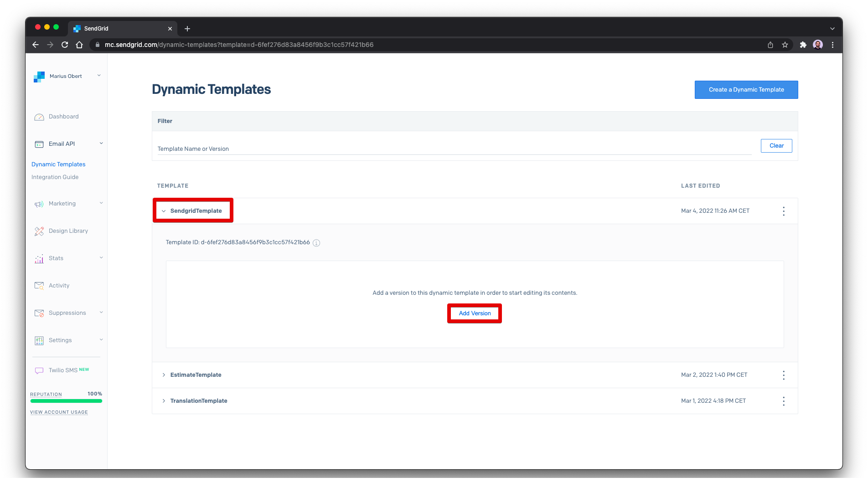Click 'Mar 1, 2022 4:18 PM CET' date
The height and width of the screenshot is (503, 868).
(713, 401)
